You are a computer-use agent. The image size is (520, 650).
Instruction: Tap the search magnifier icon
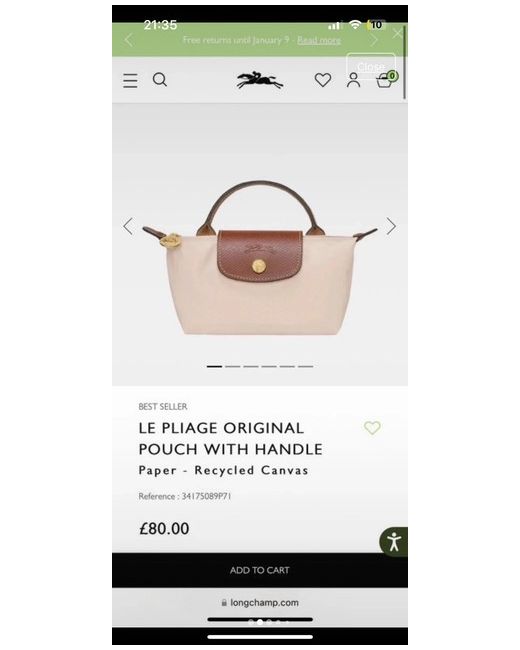pos(160,80)
